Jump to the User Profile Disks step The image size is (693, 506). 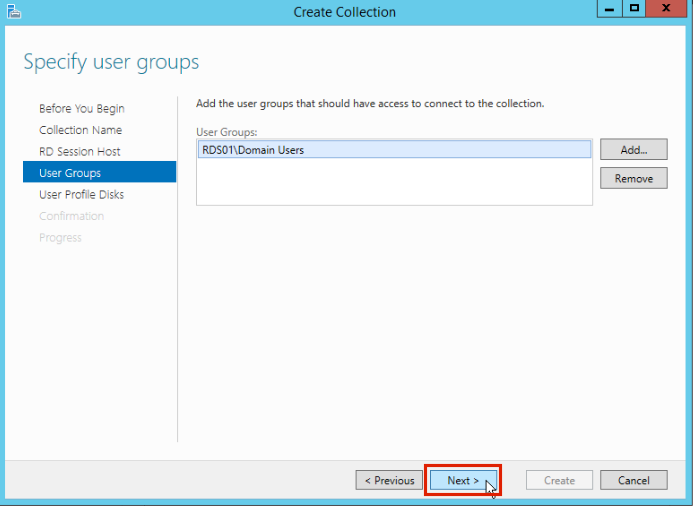point(82,195)
